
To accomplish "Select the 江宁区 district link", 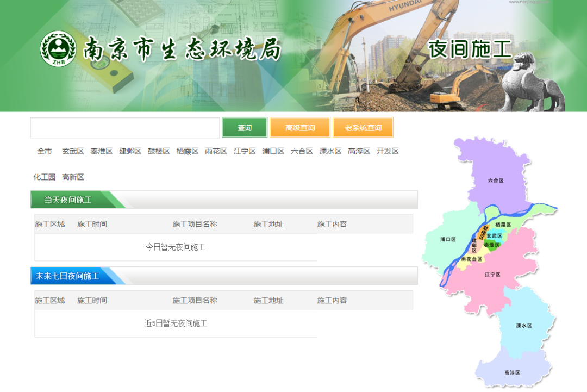I will [245, 151].
